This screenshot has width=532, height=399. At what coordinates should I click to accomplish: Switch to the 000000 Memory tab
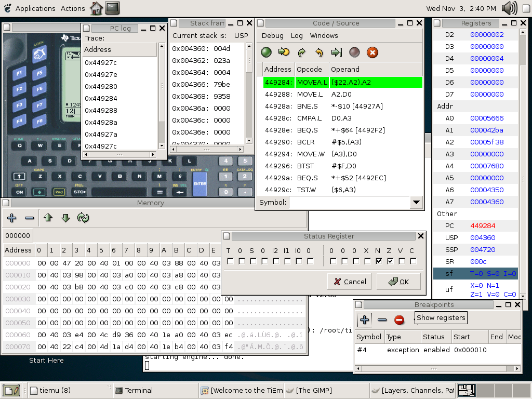(x=18, y=235)
